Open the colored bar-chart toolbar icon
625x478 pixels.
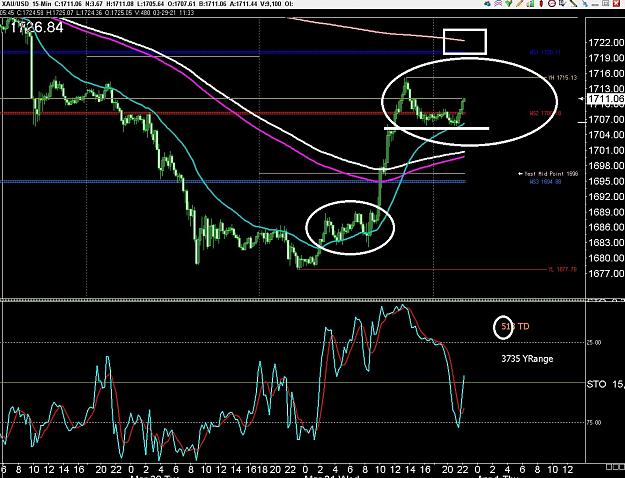pyautogui.click(x=530, y=4)
